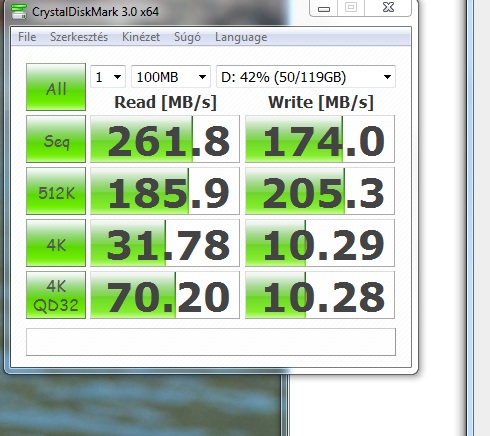Viewport: 490px width, 436px height.
Task: Select the 512K write value 205.3
Action: 320,191
